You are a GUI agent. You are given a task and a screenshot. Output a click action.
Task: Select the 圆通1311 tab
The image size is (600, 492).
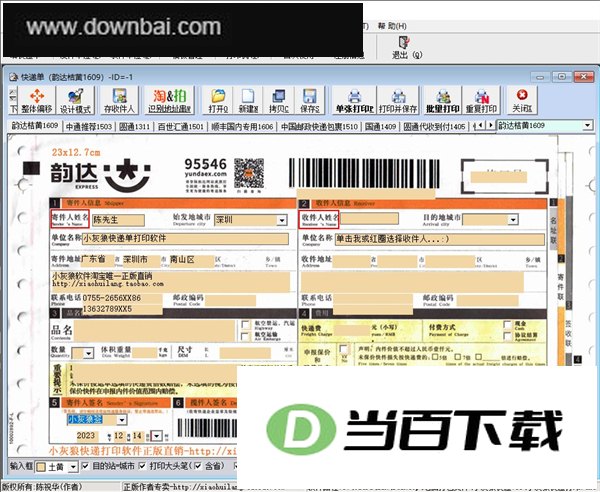(134, 127)
